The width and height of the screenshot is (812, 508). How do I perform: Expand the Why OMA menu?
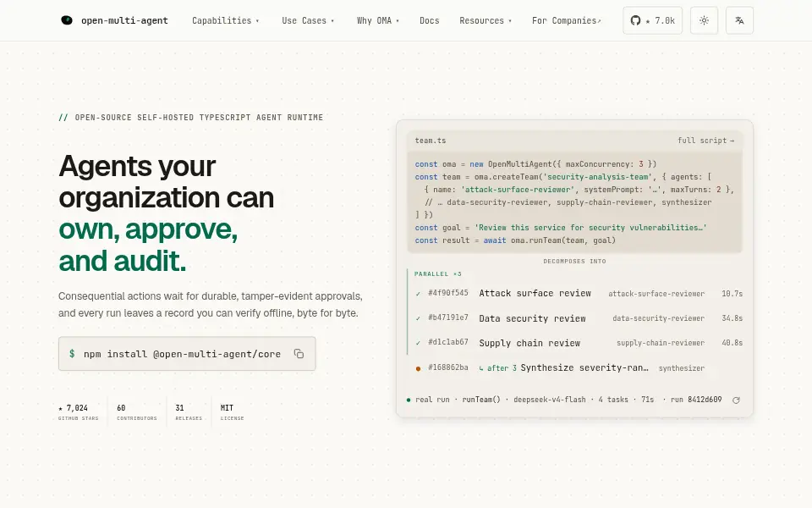point(377,20)
